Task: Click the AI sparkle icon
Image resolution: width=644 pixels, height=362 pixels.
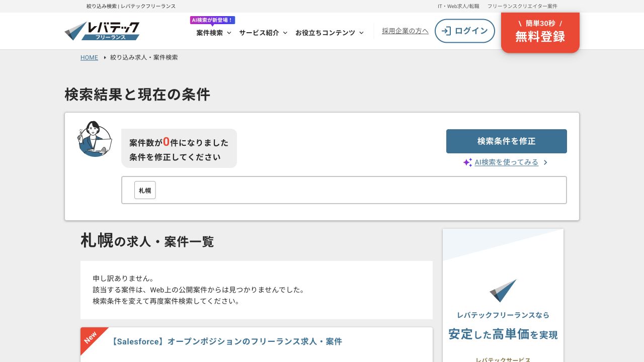Action: coord(467,162)
